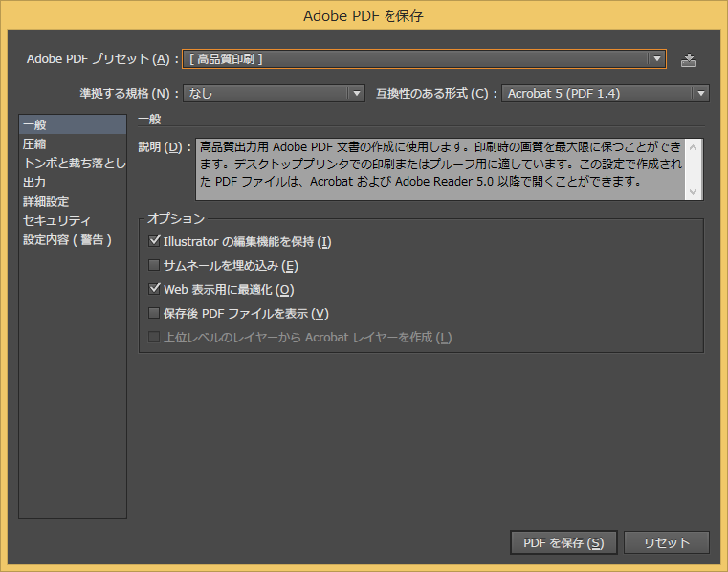Uncheck Illustrator の編集機能を保持 checkbox
The height and width of the screenshot is (572, 728).
click(x=154, y=241)
